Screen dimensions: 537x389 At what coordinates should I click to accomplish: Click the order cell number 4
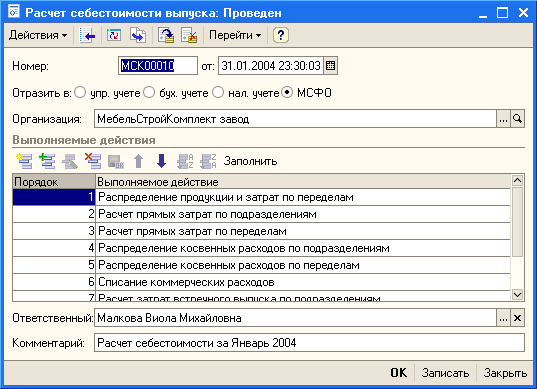(54, 248)
